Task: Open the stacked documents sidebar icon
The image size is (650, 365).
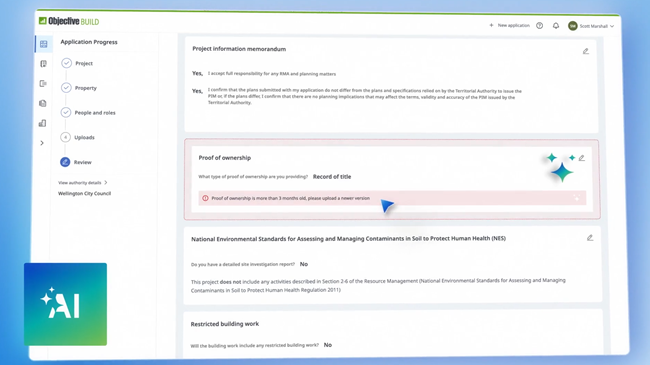Action: pyautogui.click(x=43, y=103)
